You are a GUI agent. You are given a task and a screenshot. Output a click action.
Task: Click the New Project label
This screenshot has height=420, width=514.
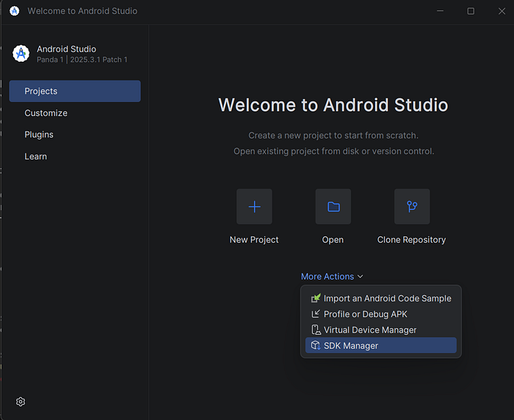coord(254,239)
